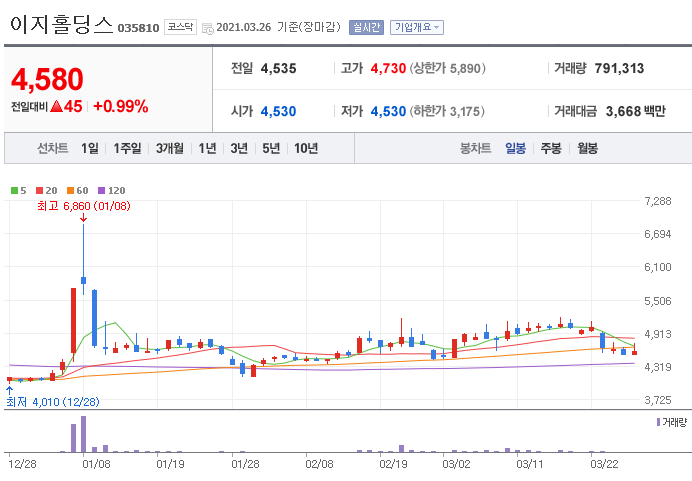Click the +0.99% change value

coord(120,106)
